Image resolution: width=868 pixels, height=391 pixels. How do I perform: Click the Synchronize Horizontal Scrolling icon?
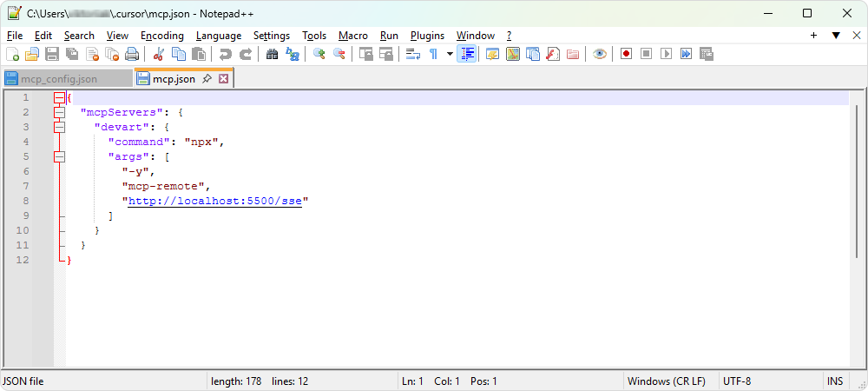click(386, 54)
